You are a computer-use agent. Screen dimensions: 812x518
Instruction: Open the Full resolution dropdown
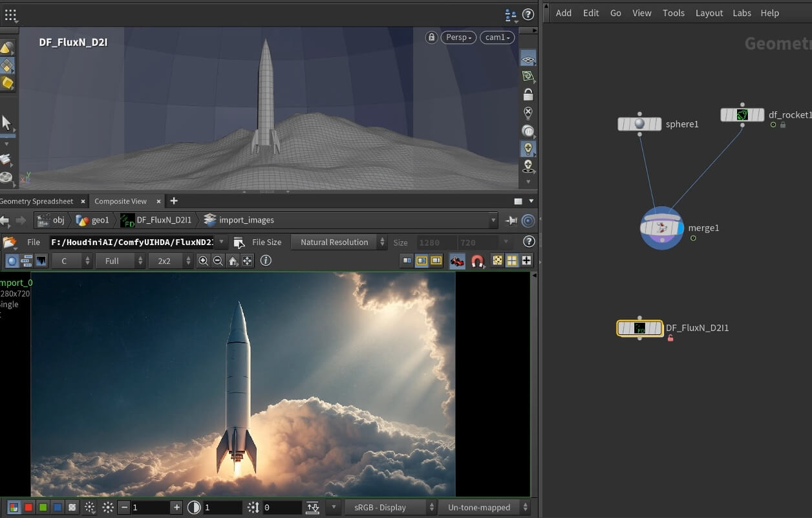[120, 261]
